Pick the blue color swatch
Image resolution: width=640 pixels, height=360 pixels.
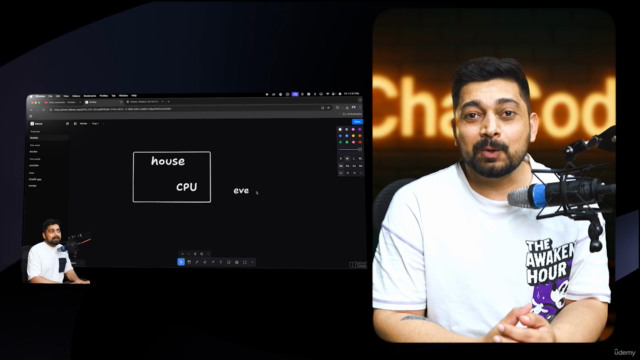340,136
